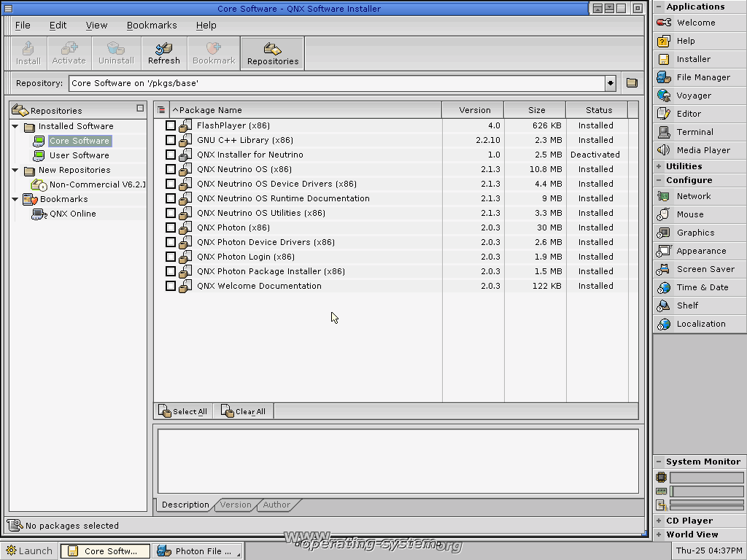747x560 pixels.
Task: Open the Repository dropdown arrow
Action: coord(611,83)
